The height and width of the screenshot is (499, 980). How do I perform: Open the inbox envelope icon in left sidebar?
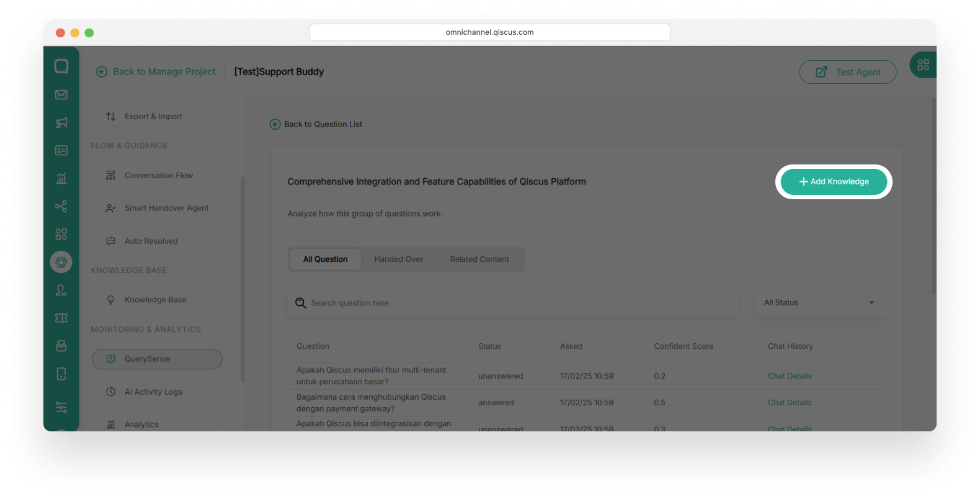click(x=61, y=95)
